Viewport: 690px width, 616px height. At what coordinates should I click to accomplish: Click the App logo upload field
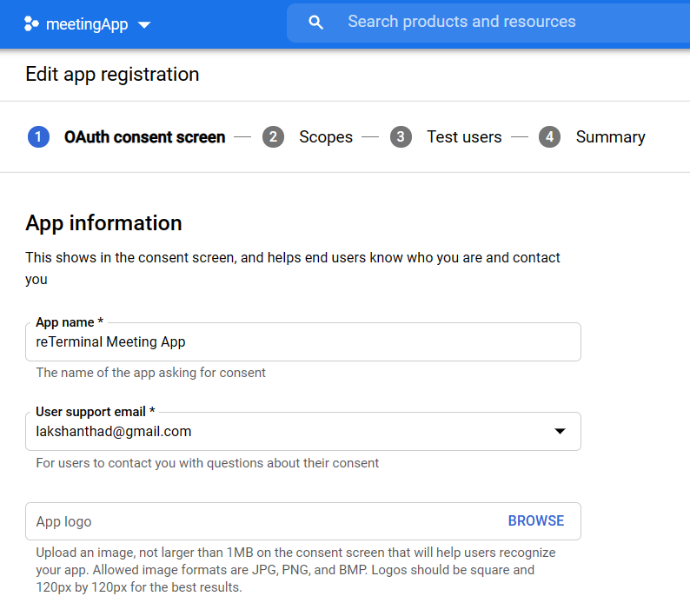coord(261,521)
